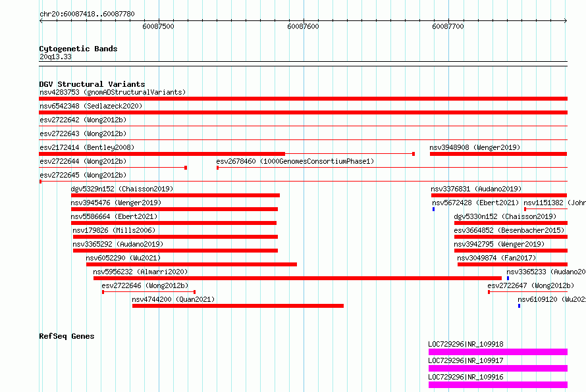Click esv2722646 (Wong2012b) label
586x392 pixels.
[x=145, y=285]
